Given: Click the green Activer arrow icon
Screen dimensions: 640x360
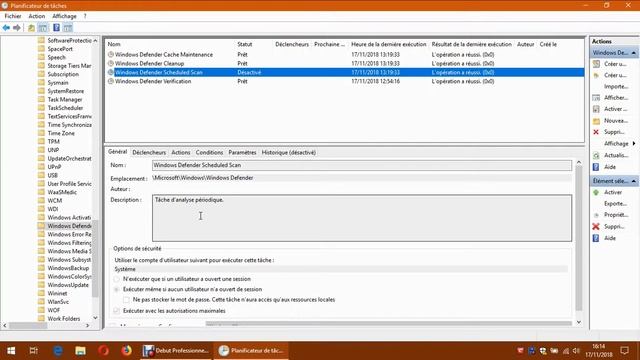Looking at the screenshot, I should [x=596, y=192].
